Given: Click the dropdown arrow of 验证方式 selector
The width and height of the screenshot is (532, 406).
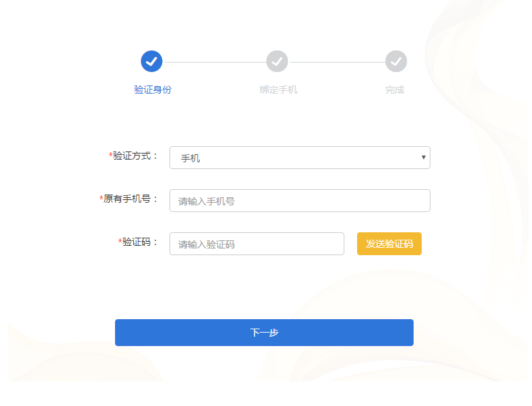Looking at the screenshot, I should click(424, 158).
